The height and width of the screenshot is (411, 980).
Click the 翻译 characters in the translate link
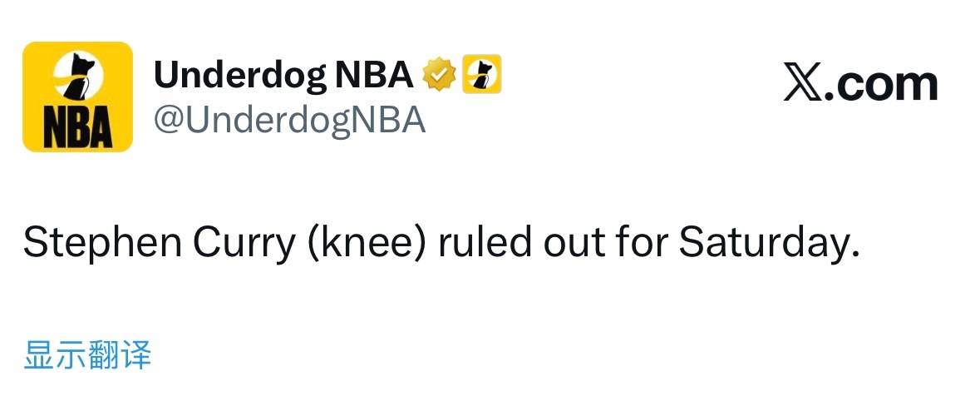(120, 354)
